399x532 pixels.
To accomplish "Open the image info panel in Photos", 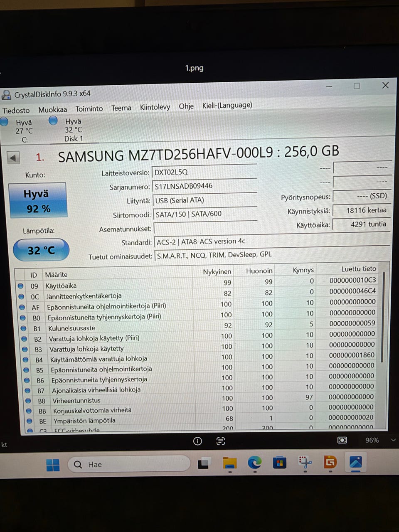I will tap(198, 441).
